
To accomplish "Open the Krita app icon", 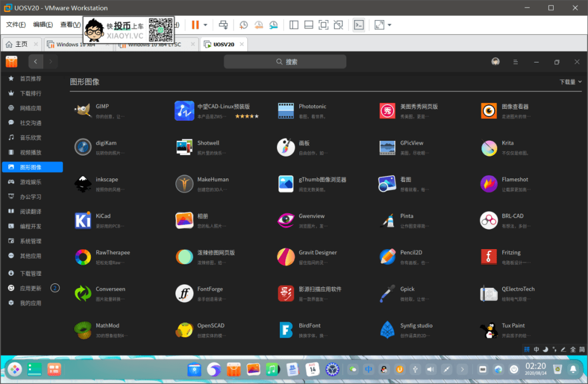I will [x=489, y=147].
